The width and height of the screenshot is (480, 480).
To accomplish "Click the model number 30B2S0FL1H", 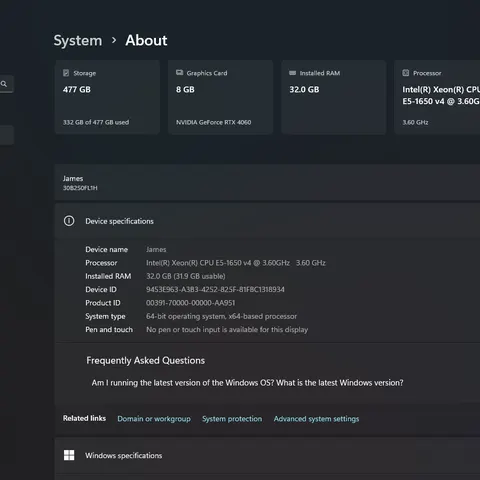I will (80, 188).
